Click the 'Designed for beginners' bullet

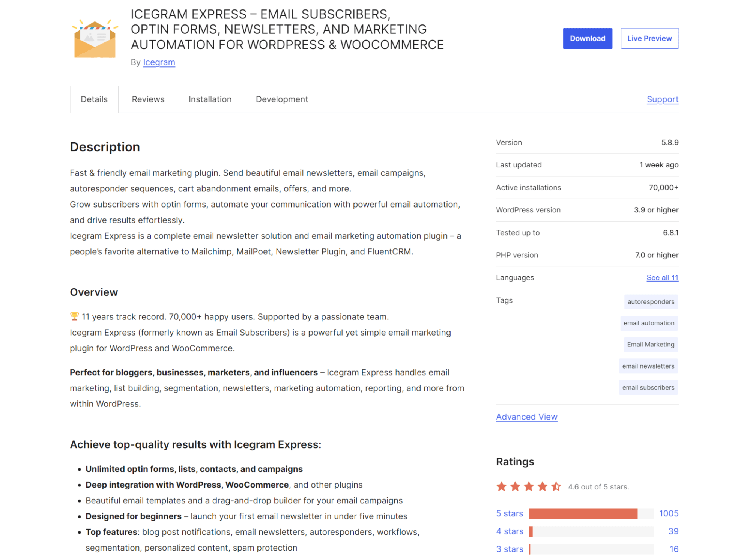pos(246,516)
